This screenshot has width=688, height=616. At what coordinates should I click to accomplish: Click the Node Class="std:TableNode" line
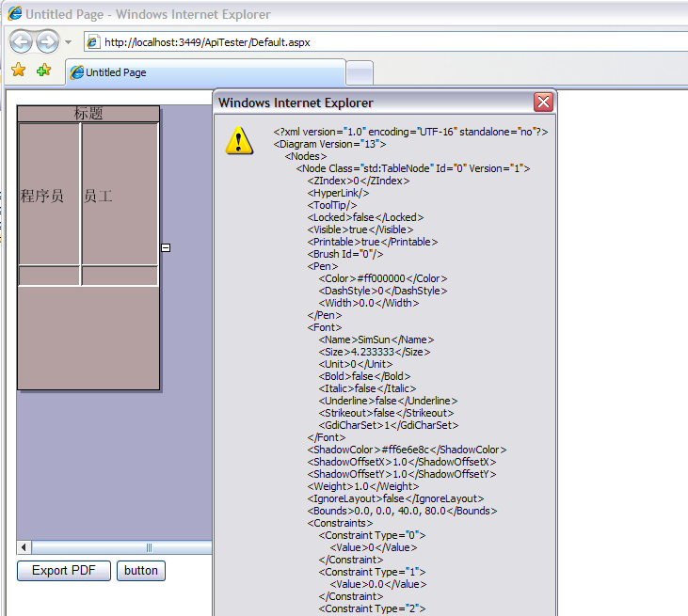pos(413,168)
